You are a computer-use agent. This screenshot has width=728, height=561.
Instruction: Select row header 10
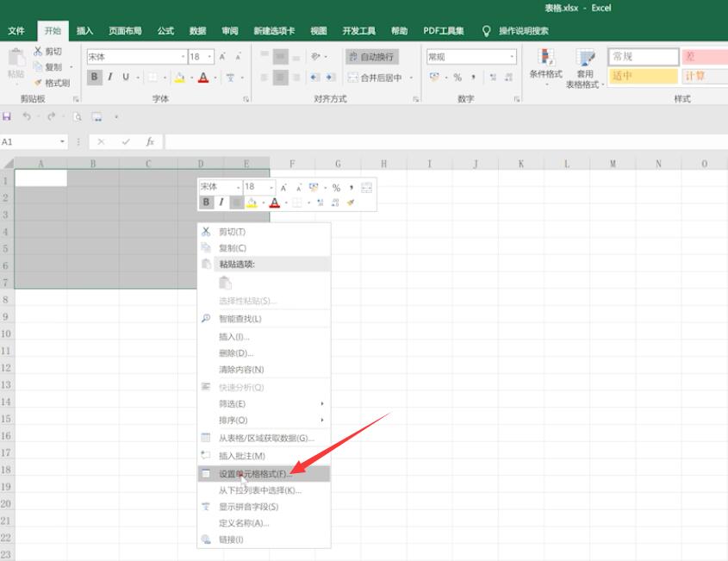tap(7, 333)
